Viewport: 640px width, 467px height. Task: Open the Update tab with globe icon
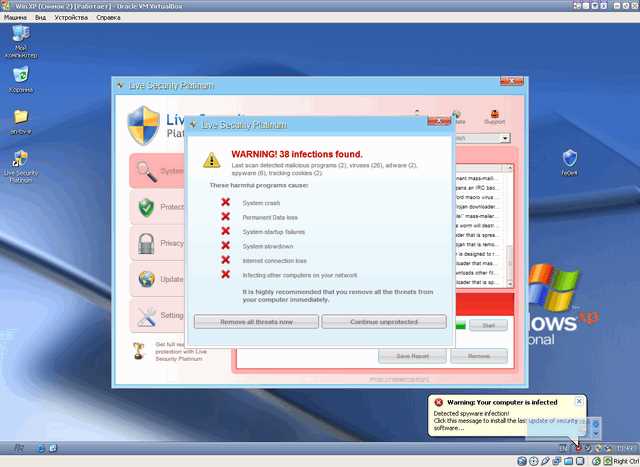(x=158, y=279)
